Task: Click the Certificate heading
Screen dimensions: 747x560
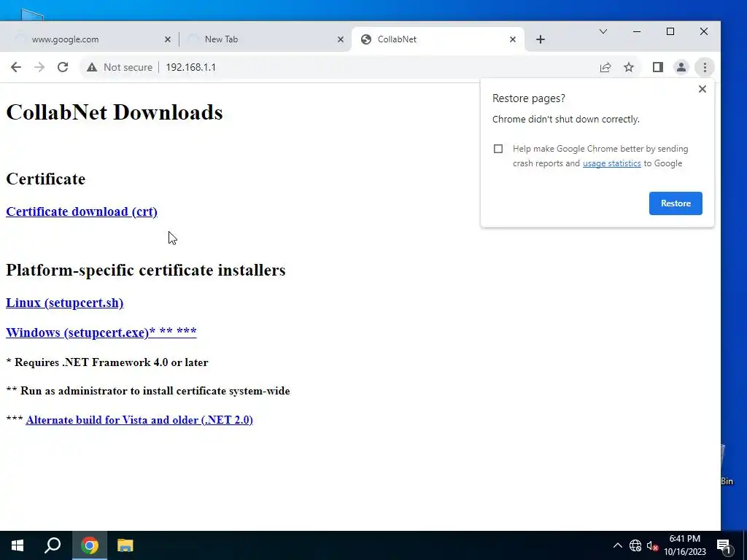Action: point(46,179)
